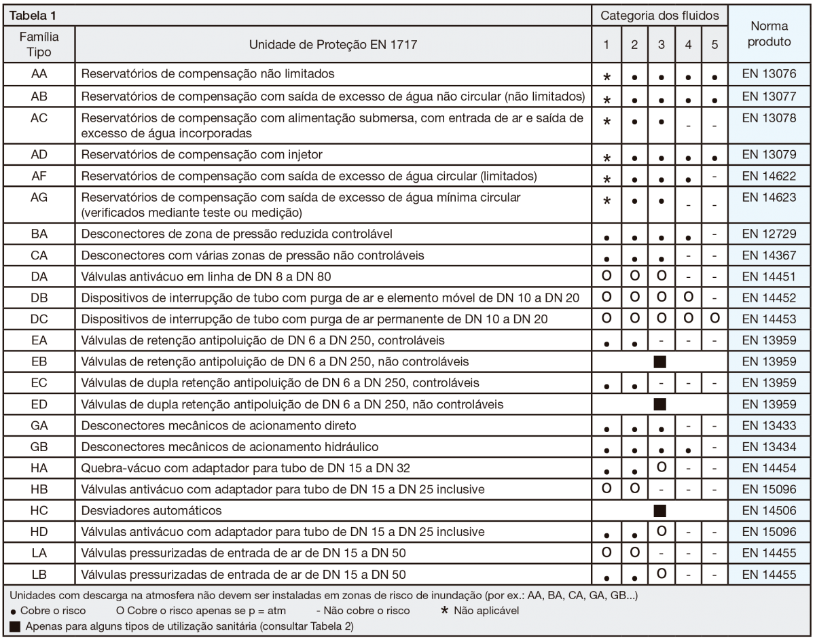The height and width of the screenshot is (644, 815).
Task: Click 'Desconectores mecânicos de acionamento hidráulico'
Action: tap(230, 446)
